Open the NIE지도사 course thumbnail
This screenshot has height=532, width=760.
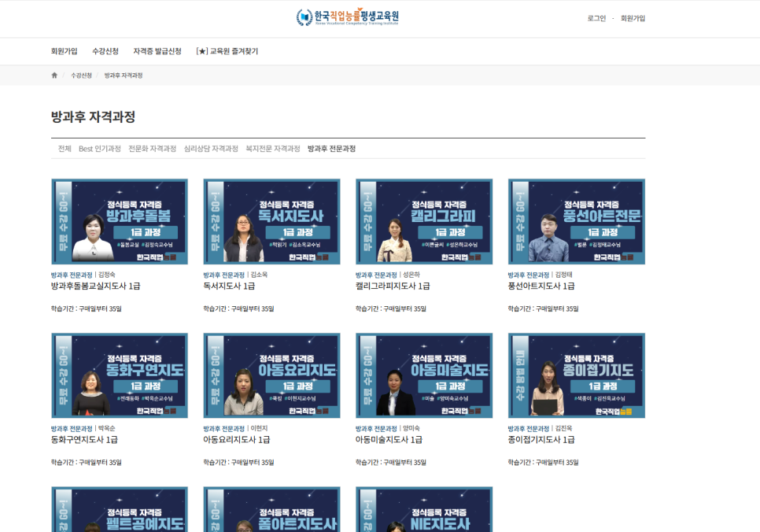pos(424,509)
